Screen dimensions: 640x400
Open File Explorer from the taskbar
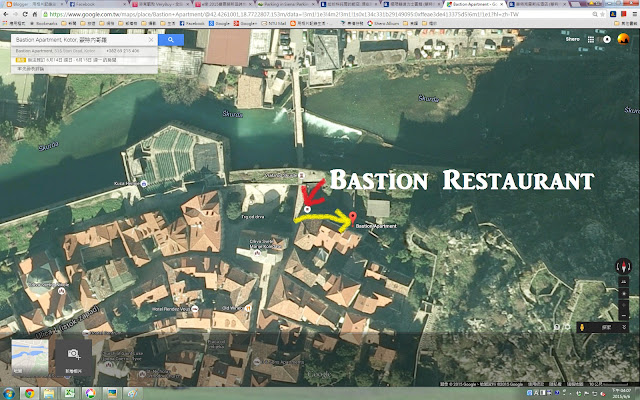coord(49,393)
